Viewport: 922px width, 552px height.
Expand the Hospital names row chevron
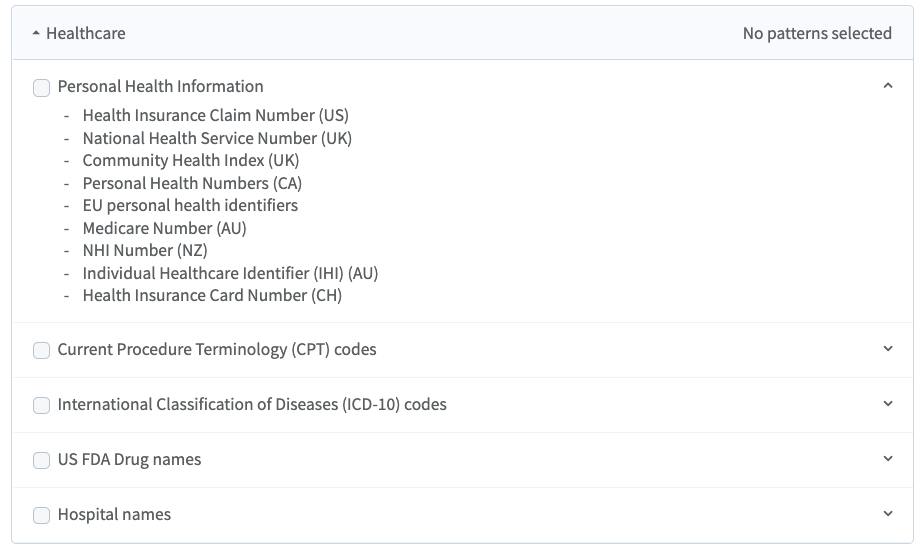(887, 514)
